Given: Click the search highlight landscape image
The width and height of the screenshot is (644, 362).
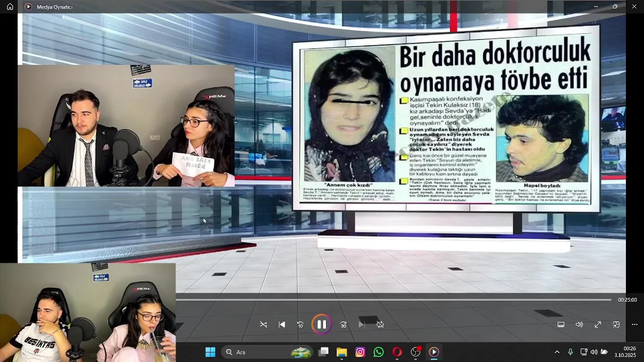Looking at the screenshot, I should [301, 352].
